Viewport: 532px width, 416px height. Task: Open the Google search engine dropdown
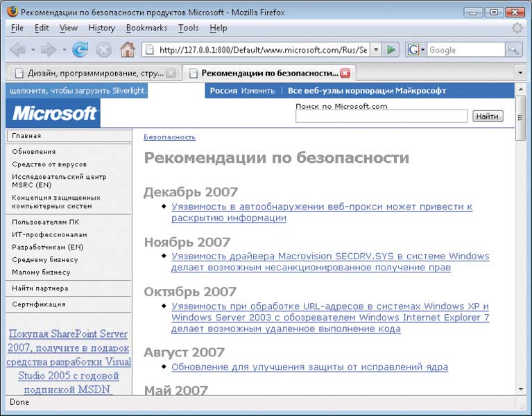tap(415, 50)
